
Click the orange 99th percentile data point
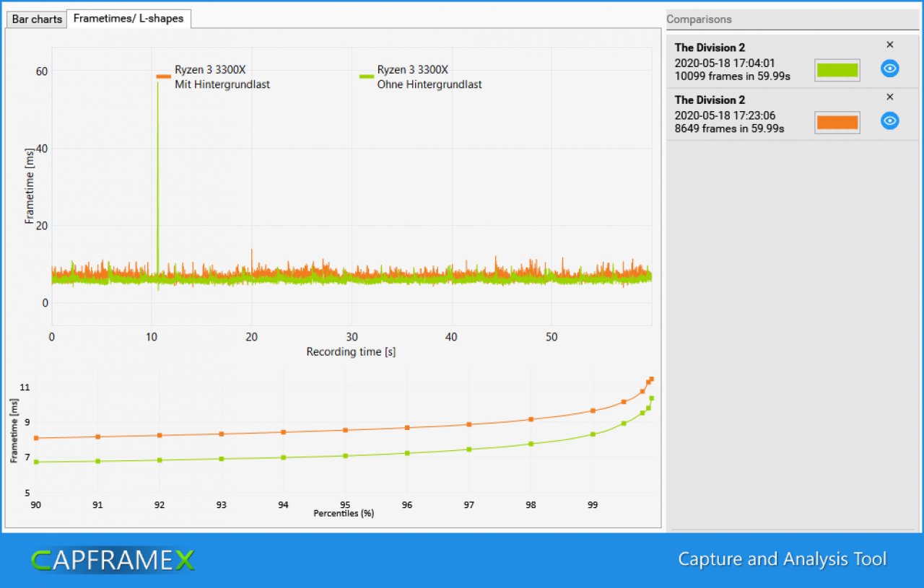coord(593,411)
